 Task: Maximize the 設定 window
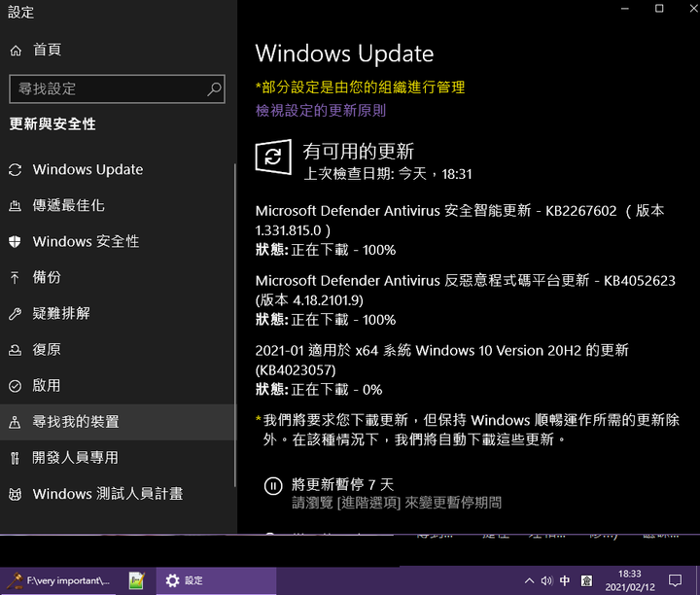pos(659,8)
